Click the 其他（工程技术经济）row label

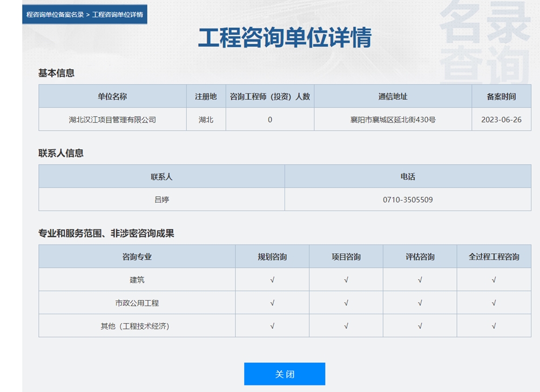tap(135, 326)
